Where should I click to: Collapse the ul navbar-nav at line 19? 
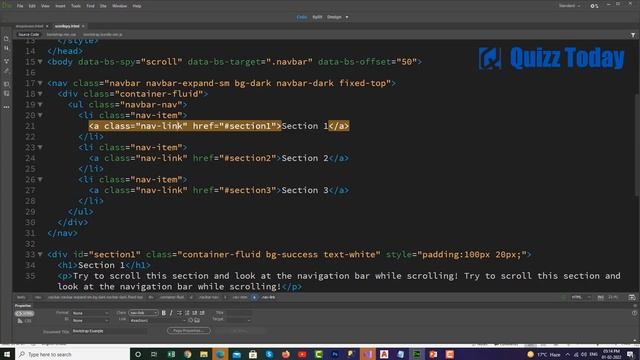click(40, 104)
